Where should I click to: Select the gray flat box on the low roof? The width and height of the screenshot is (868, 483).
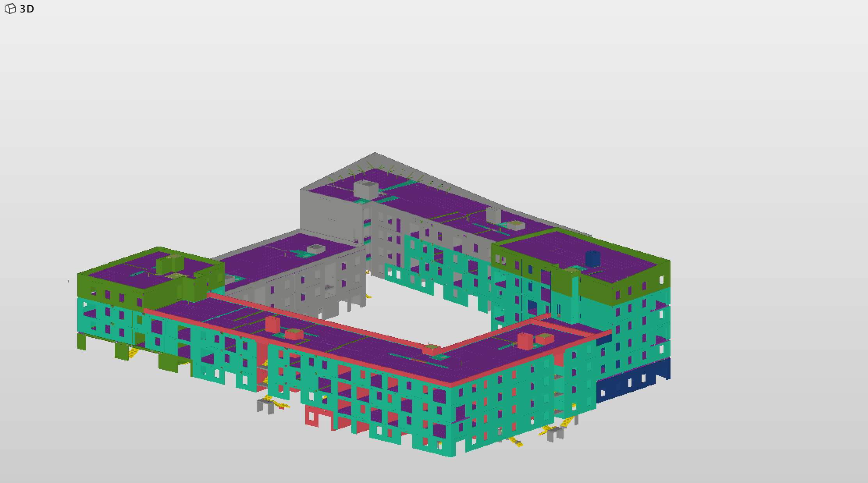click(x=316, y=248)
